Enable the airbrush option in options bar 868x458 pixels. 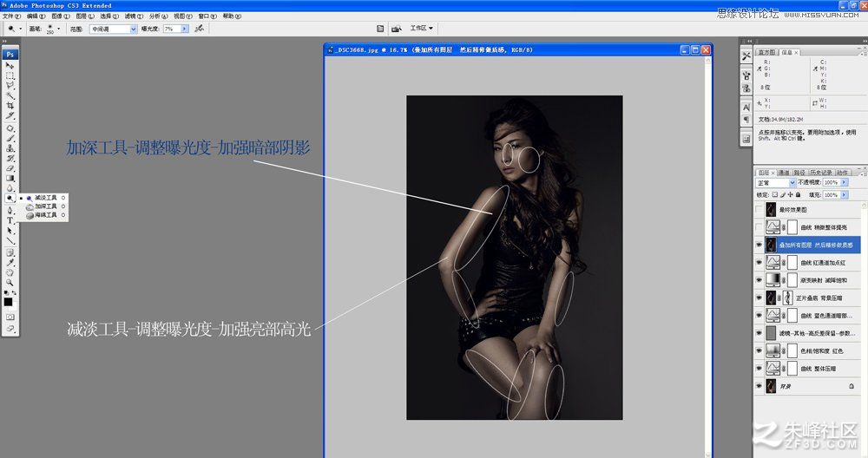(x=200, y=29)
